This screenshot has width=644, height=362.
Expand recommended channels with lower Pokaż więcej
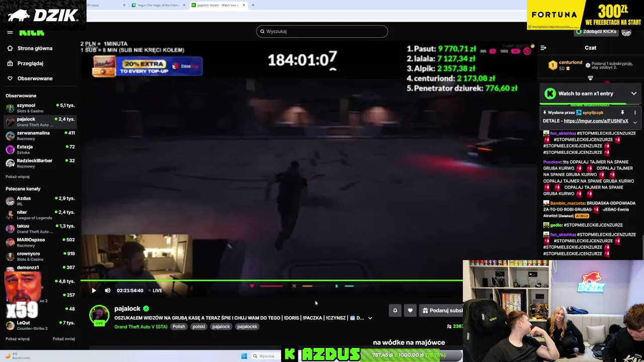pos(18,339)
